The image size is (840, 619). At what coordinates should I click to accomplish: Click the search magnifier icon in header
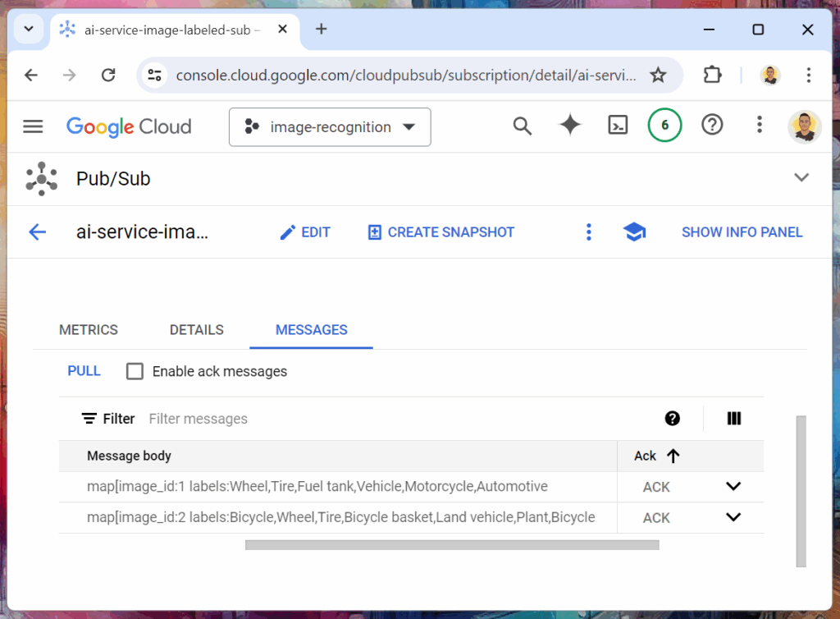pos(523,126)
